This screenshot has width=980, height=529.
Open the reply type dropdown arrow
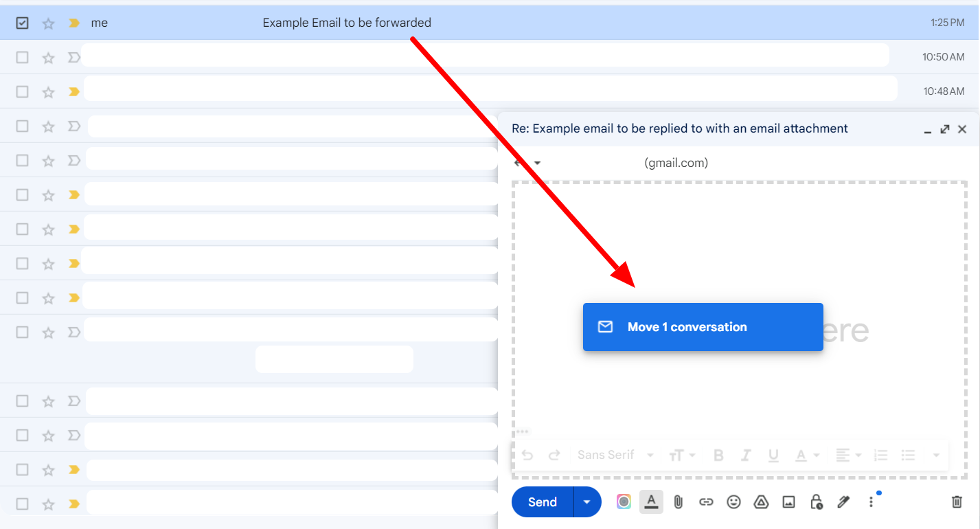pos(538,163)
